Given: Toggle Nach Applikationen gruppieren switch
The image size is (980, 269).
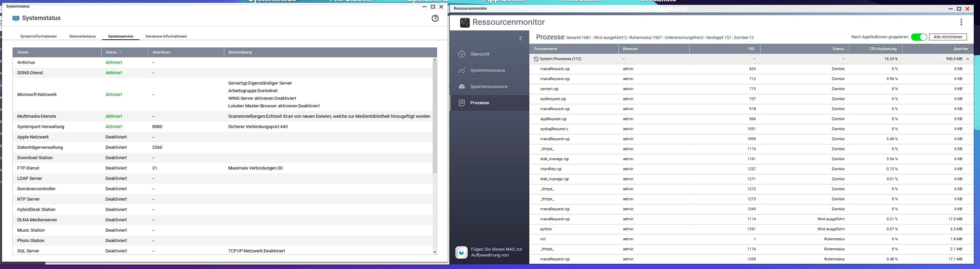Looking at the screenshot, I should coord(919,37).
